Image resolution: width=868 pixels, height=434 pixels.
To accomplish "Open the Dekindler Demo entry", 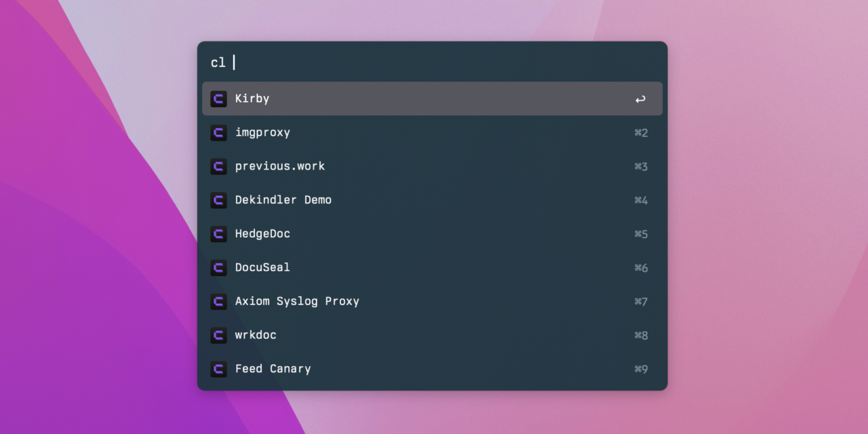I will [x=432, y=200].
